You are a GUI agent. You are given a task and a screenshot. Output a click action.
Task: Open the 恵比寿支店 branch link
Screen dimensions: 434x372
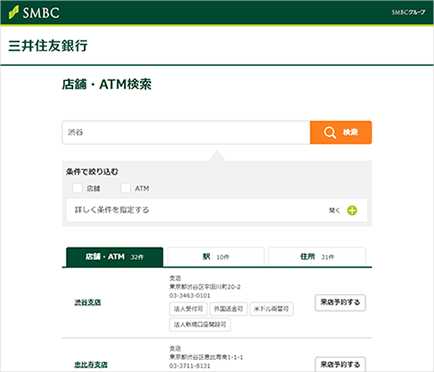pyautogui.click(x=91, y=365)
